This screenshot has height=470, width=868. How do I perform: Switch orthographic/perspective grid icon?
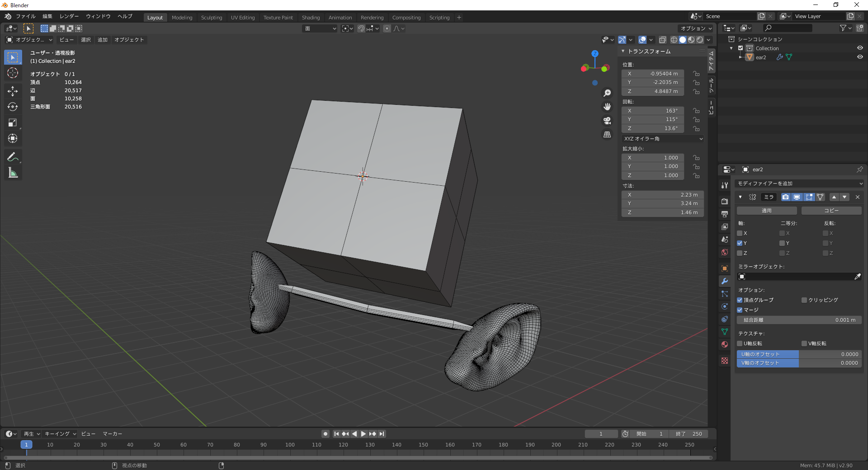(607, 135)
